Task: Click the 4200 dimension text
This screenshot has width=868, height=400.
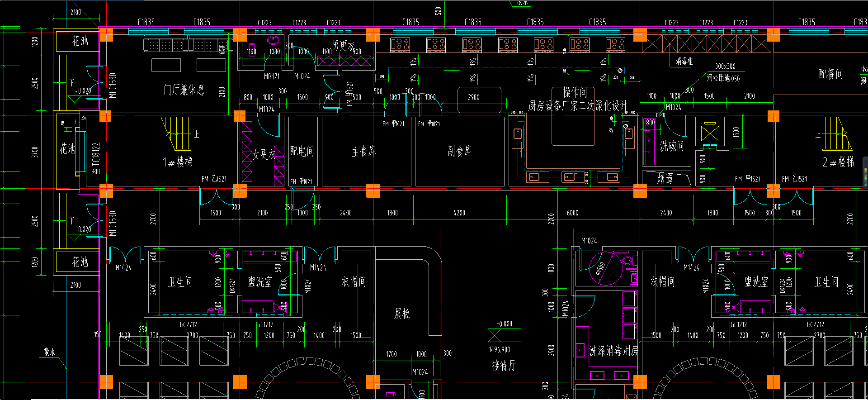Action: coord(459,213)
